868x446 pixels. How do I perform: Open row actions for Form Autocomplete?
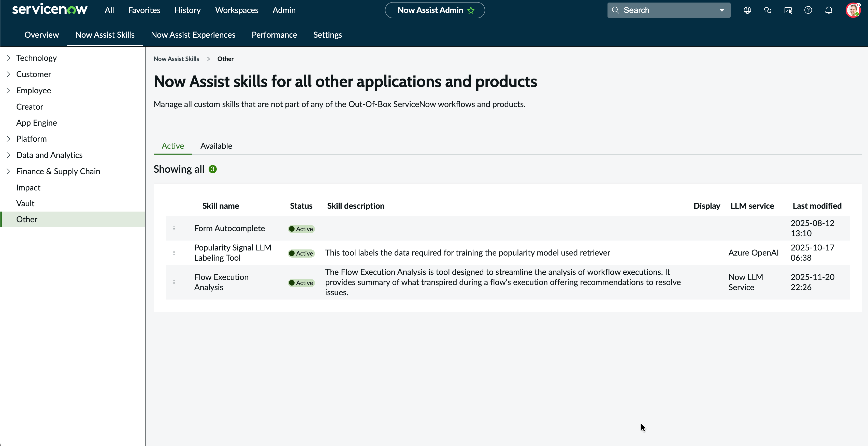pos(174,228)
